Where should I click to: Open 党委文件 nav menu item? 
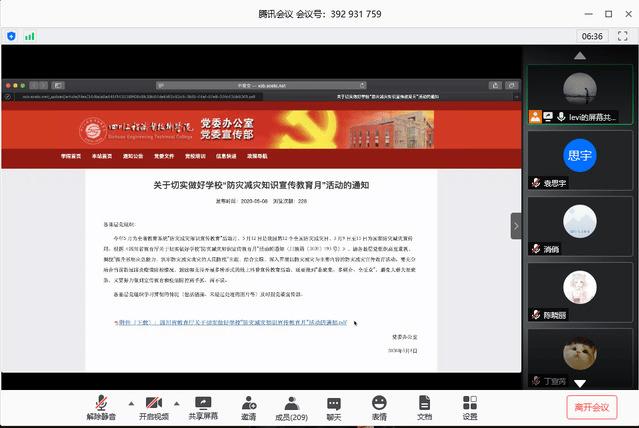point(164,156)
